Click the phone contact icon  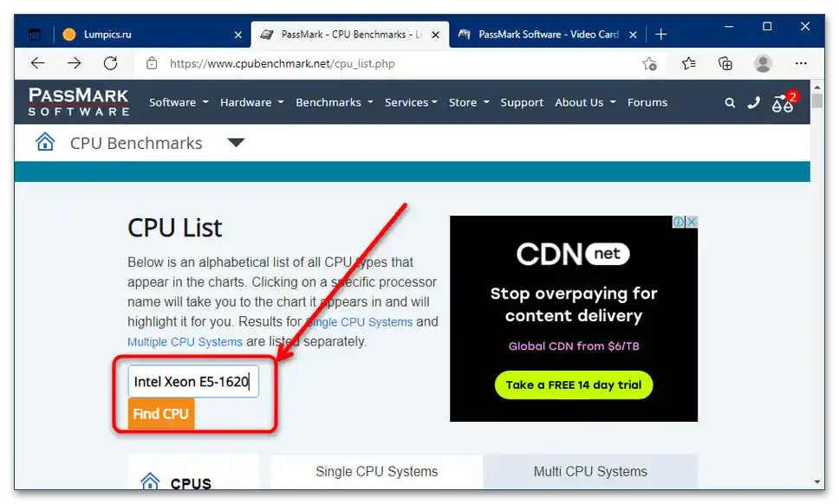coord(754,102)
